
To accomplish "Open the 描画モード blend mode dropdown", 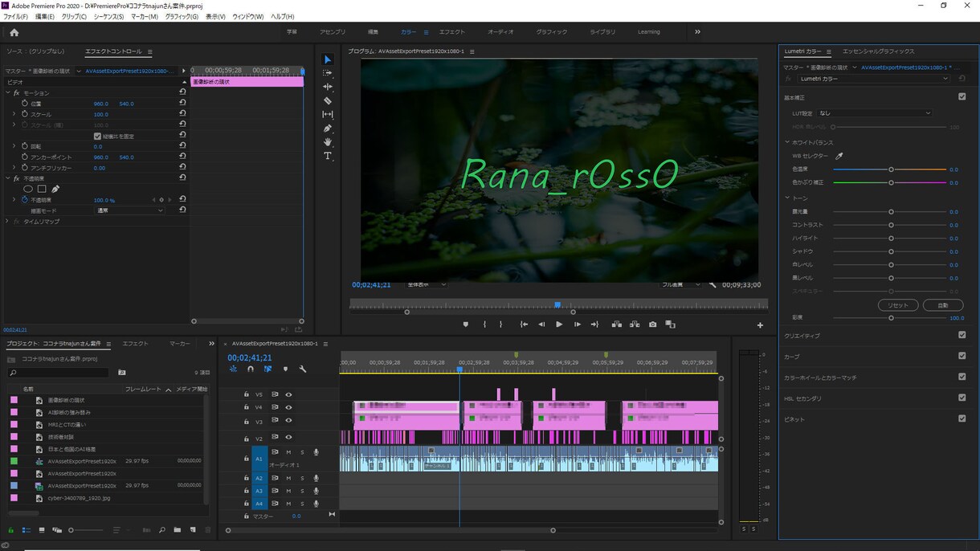I will (x=129, y=210).
